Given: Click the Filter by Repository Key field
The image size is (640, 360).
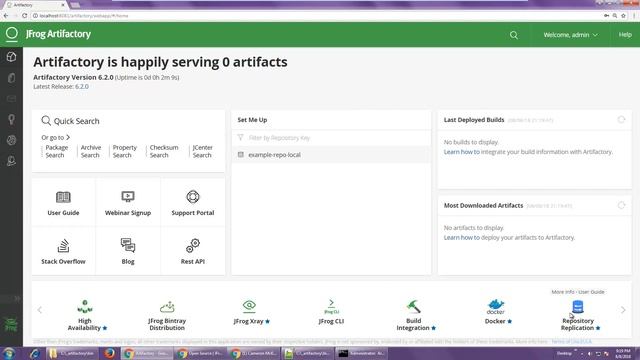Looking at the screenshot, I should coord(331,138).
